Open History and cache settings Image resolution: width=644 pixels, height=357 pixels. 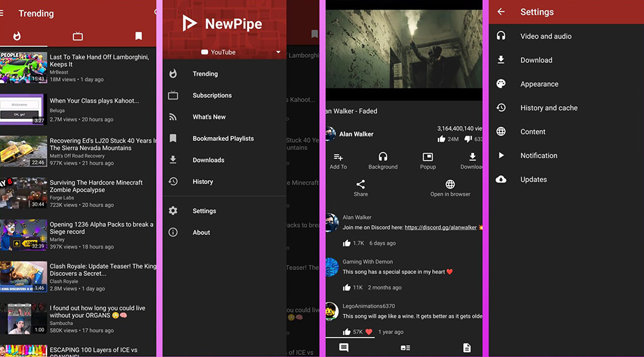[549, 108]
